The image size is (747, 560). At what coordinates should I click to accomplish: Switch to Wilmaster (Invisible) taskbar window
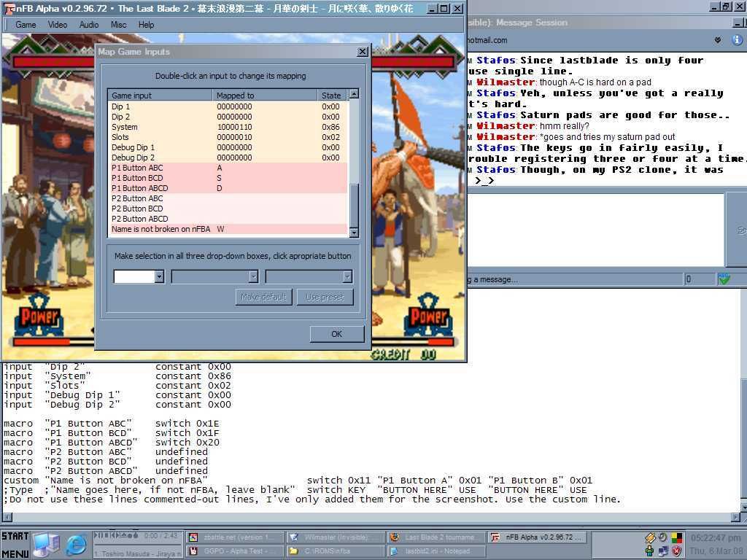click(336, 537)
